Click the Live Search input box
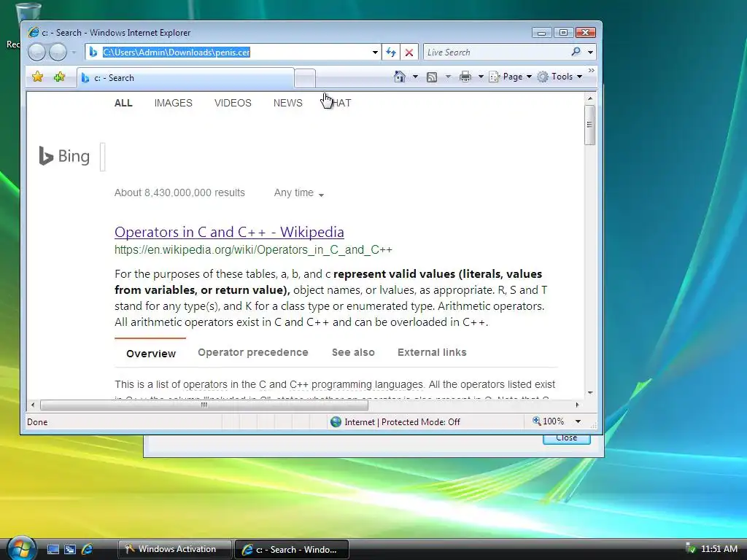The image size is (747, 560). coord(496,52)
